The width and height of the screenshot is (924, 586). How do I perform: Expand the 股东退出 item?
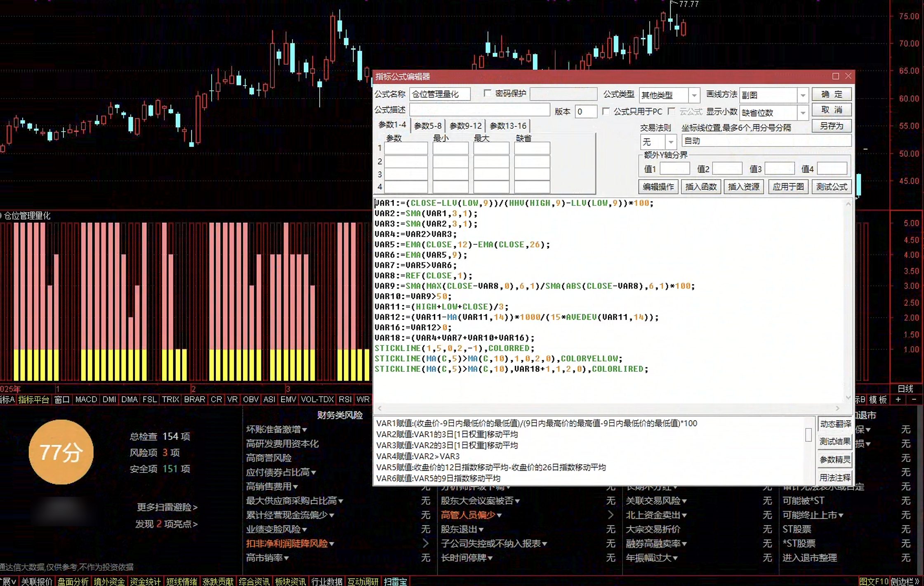click(481, 529)
